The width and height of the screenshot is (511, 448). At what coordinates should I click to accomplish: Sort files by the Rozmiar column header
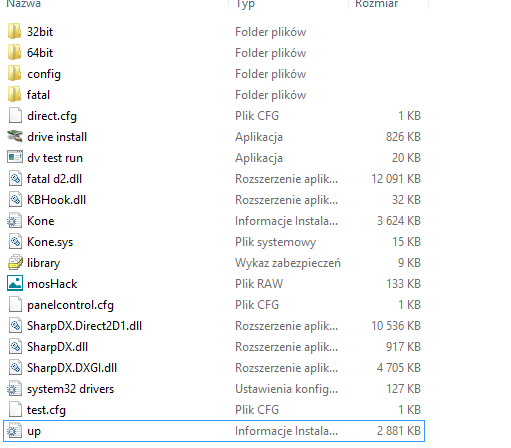pyautogui.click(x=376, y=4)
